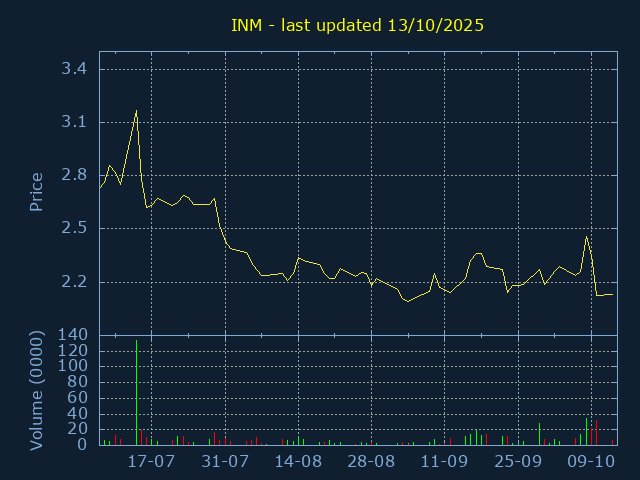Click the highest peak of the price line
Image resolution: width=640 pixels, height=480 pixels.
tap(136, 111)
